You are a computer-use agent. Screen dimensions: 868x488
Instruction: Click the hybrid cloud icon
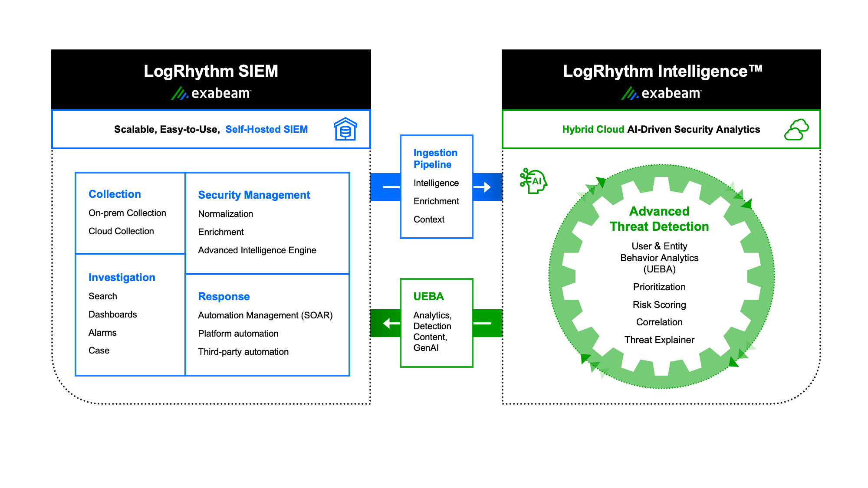[796, 129]
